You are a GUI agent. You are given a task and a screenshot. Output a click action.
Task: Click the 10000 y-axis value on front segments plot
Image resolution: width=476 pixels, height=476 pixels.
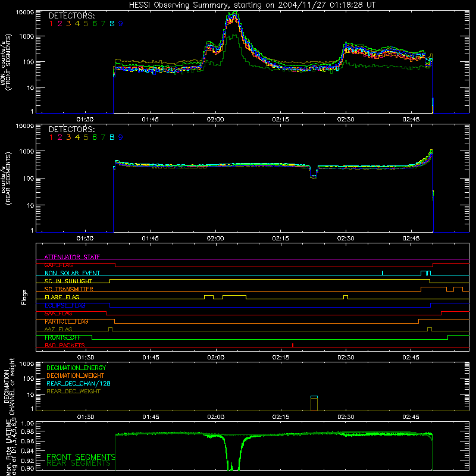(x=25, y=12)
